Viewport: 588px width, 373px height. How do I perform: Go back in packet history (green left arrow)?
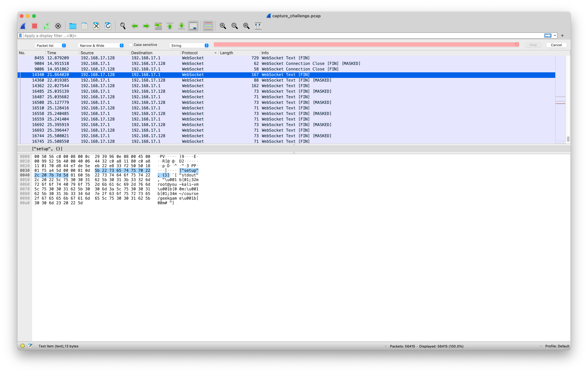point(134,26)
